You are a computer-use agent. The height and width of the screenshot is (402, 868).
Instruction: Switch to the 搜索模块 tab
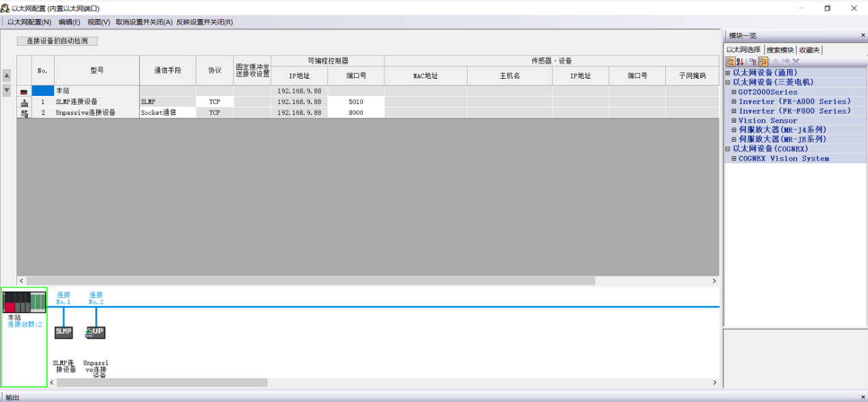pyautogui.click(x=780, y=50)
